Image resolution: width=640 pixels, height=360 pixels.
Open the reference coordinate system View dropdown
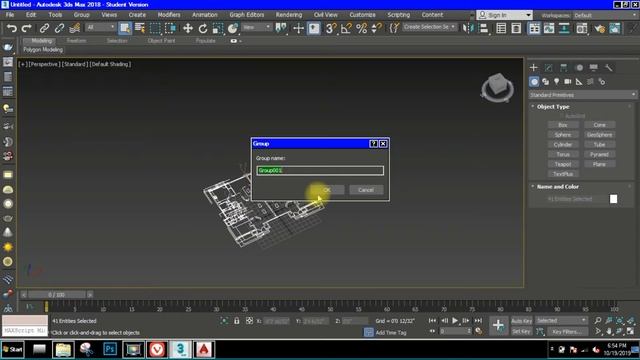pos(257,27)
